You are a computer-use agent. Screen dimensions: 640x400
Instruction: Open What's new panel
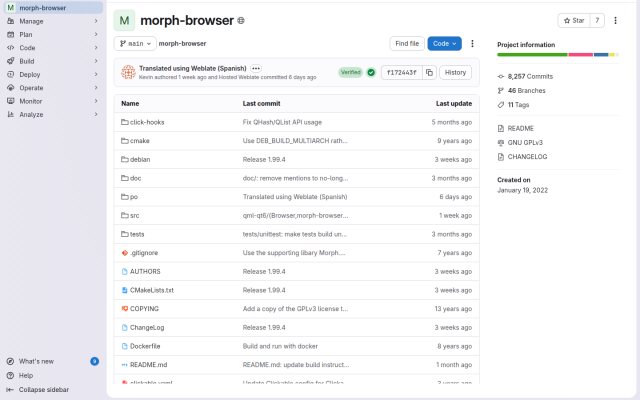click(36, 361)
